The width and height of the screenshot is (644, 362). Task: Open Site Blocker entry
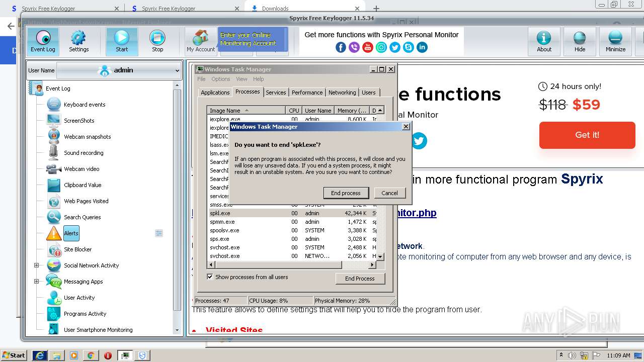pos(77,249)
